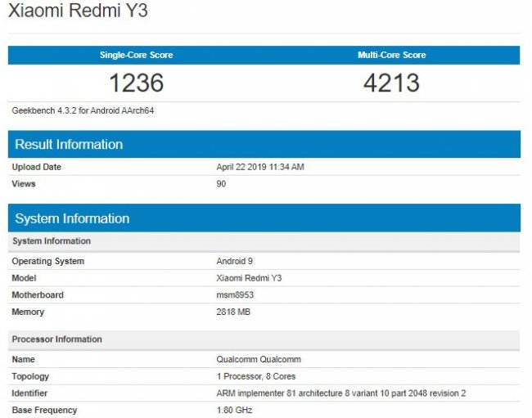
Task: Click the Xiaomi Redmi Y3 page title
Action: click(x=79, y=12)
